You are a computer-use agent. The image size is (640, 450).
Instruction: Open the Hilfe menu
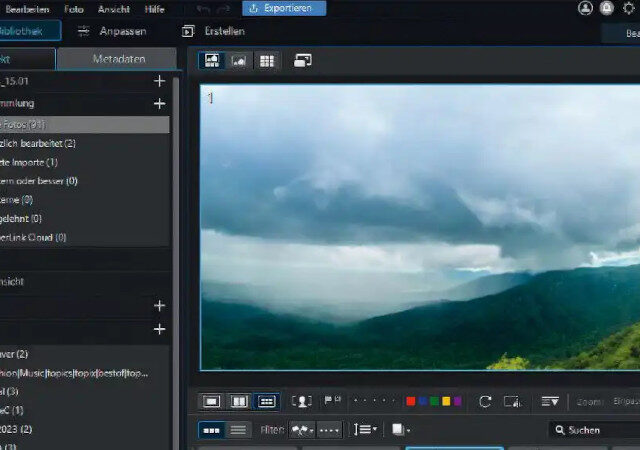tap(154, 9)
